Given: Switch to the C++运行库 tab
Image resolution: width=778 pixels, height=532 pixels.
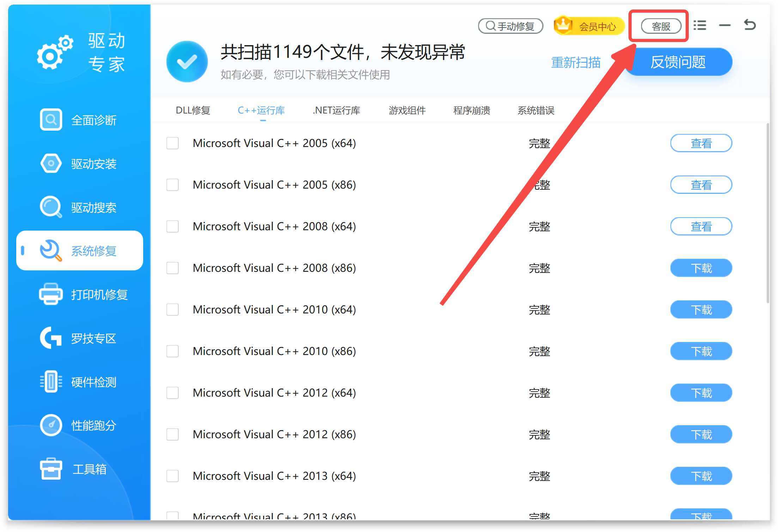Looking at the screenshot, I should (261, 110).
